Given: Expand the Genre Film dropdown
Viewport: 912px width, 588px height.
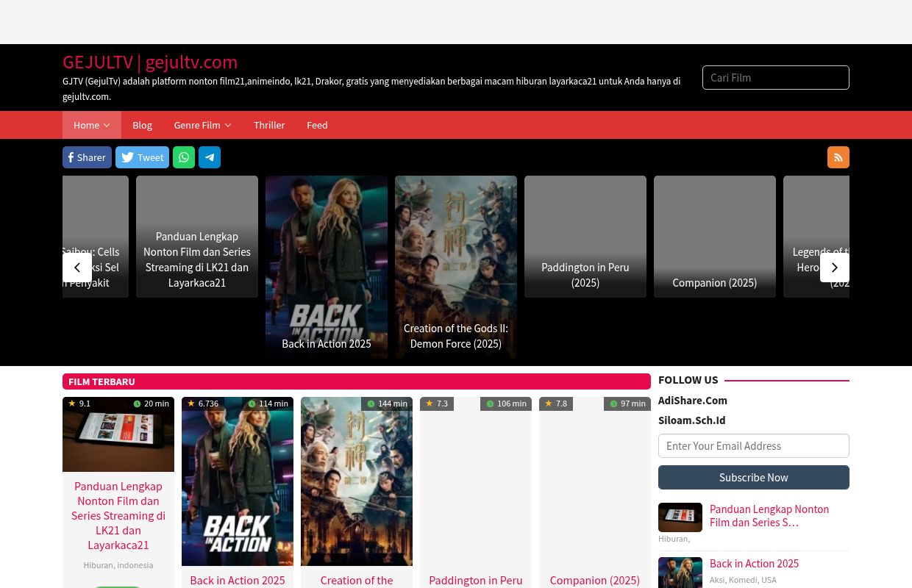Looking at the screenshot, I should pos(202,125).
